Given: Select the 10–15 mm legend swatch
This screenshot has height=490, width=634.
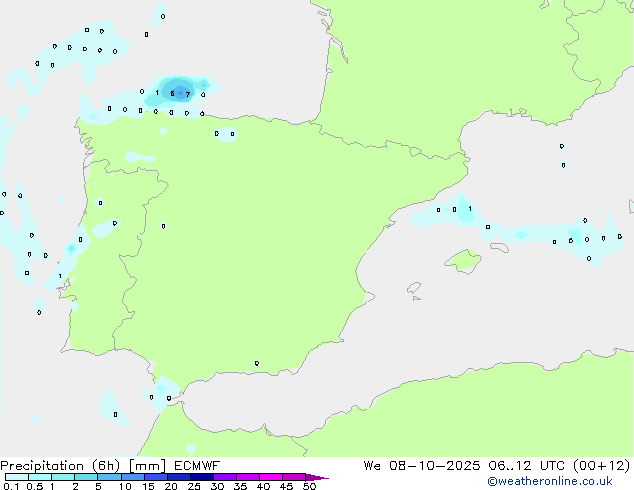Looking at the screenshot, I should (132, 477).
